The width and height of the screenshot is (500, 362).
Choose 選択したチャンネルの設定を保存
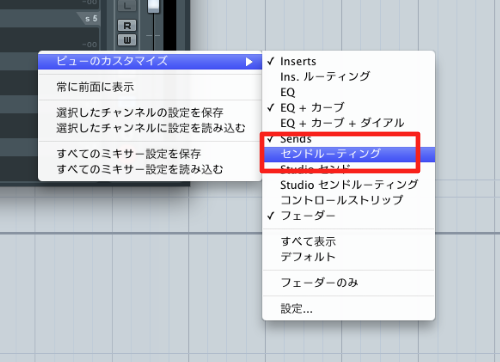(x=150, y=112)
